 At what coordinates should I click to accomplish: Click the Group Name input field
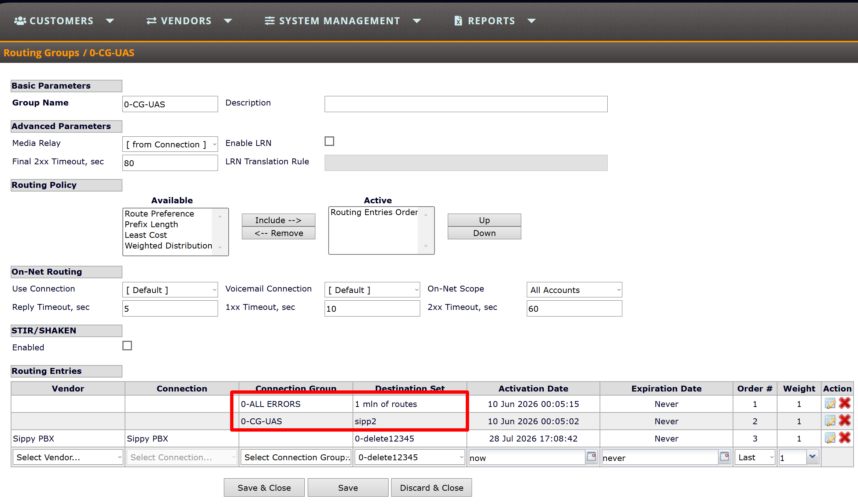(x=170, y=104)
